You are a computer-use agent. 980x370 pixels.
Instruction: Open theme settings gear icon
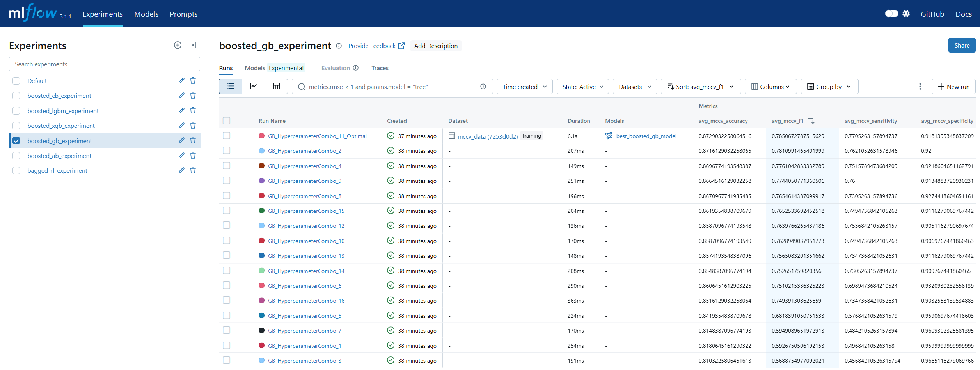pyautogui.click(x=906, y=14)
